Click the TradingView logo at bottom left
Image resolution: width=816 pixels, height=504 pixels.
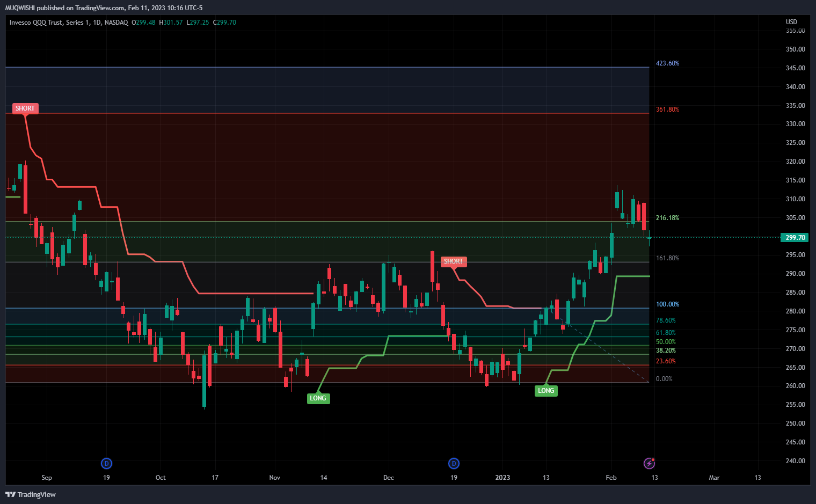[x=31, y=494]
